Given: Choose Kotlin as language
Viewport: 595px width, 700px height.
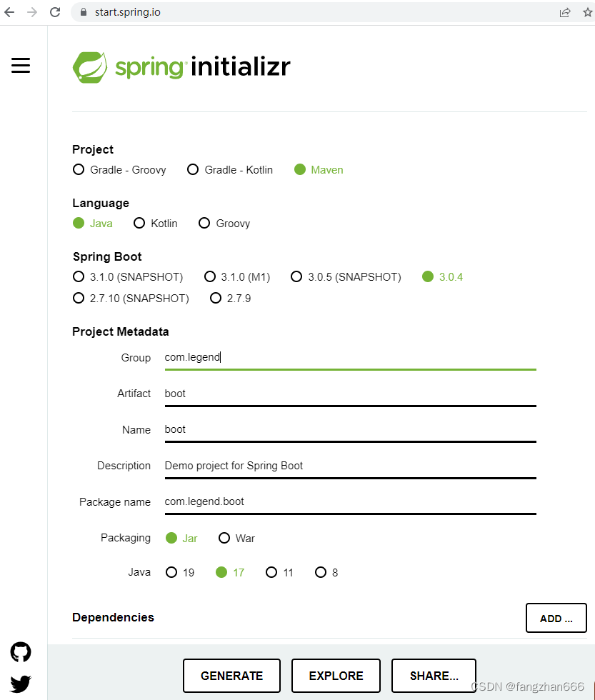Looking at the screenshot, I should click(155, 223).
